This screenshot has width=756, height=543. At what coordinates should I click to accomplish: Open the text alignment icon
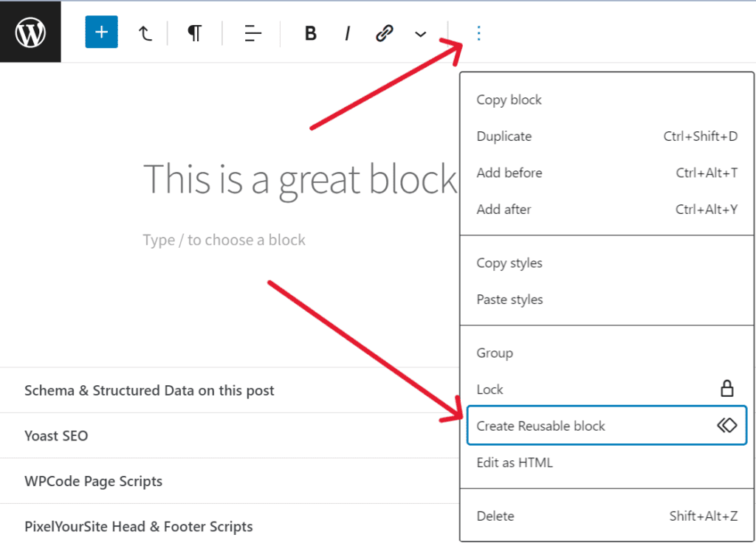coord(251,32)
